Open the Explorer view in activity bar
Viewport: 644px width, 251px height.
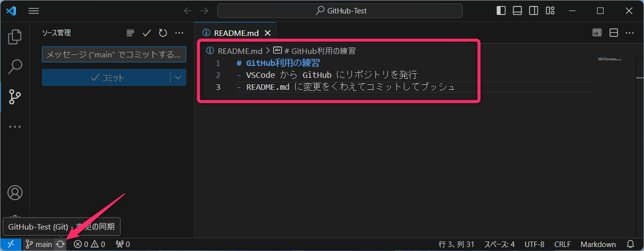pos(15,36)
